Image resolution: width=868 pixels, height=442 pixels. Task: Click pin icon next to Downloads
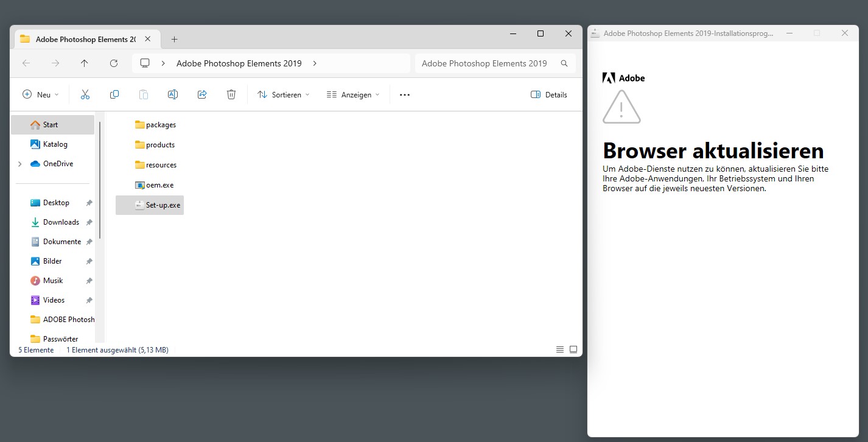click(89, 222)
